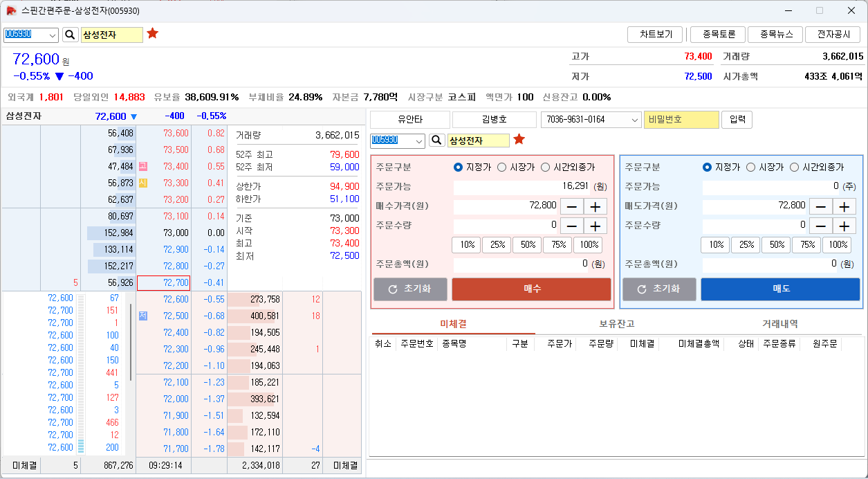Click the 차트보기 button

pos(655,35)
